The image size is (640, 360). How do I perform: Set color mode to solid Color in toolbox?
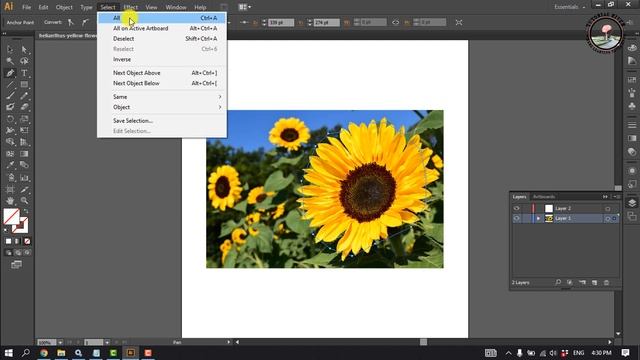pos(8,241)
